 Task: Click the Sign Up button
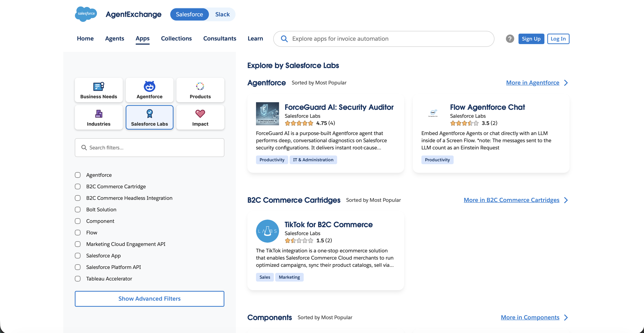[531, 39]
